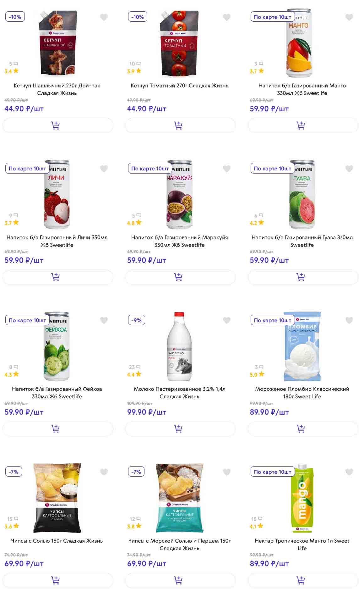Viewport: 364px width, 597px height.
Task: Favorite the Кетчуп Томатный product
Action: (226, 17)
